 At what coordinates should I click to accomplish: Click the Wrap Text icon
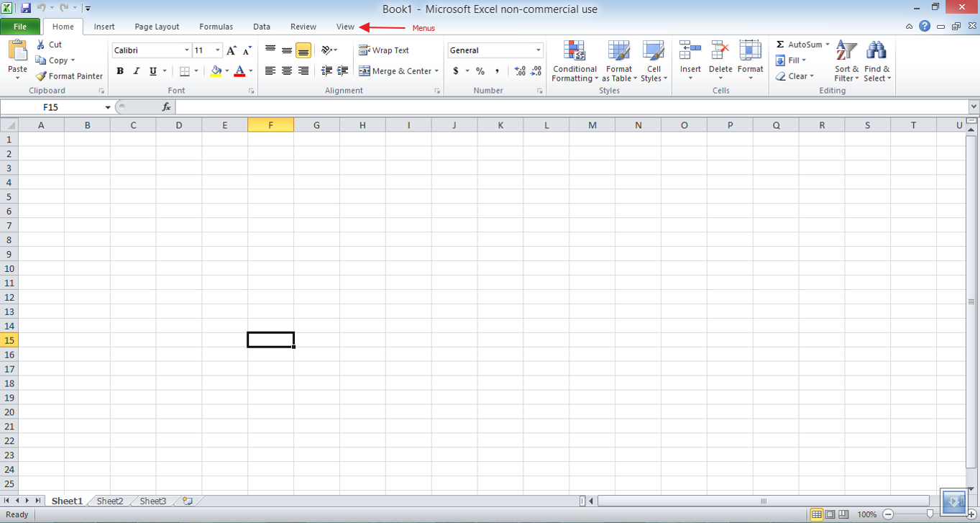coord(365,50)
